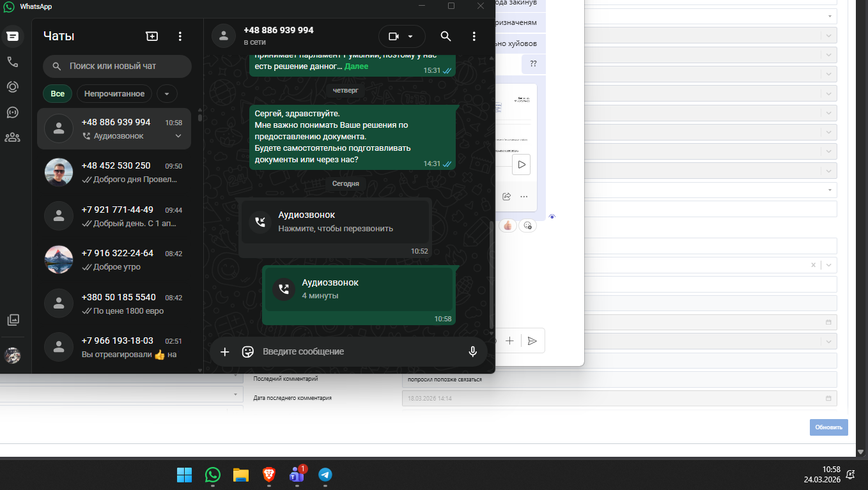This screenshot has height=490, width=868.
Task: Expand more chat filters chevron
Action: click(x=167, y=94)
